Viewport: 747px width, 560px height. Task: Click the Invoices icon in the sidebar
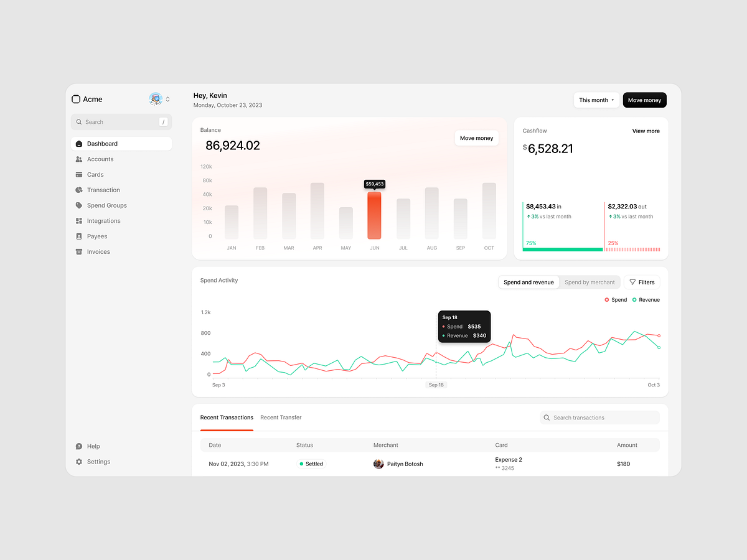coord(80,251)
